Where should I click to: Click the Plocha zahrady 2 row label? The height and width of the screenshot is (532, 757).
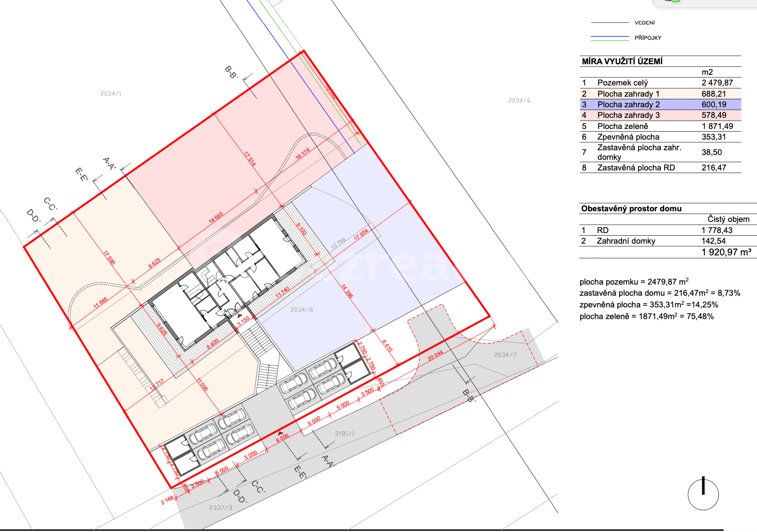tap(629, 105)
